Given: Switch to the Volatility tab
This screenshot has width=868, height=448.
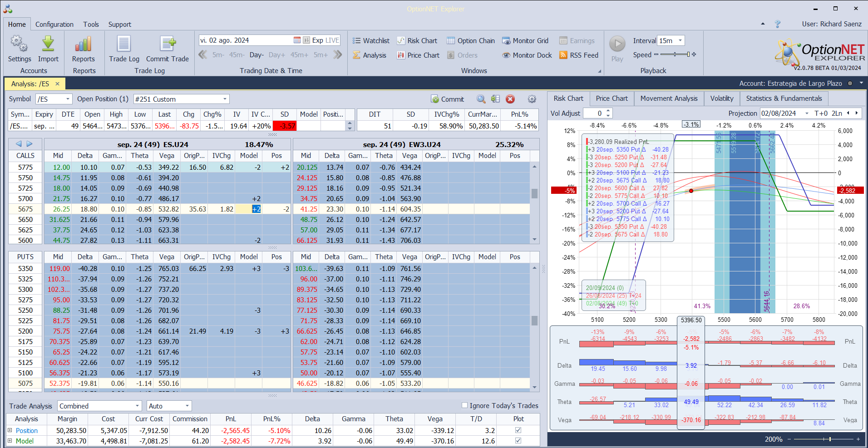Looking at the screenshot, I should 721,98.
